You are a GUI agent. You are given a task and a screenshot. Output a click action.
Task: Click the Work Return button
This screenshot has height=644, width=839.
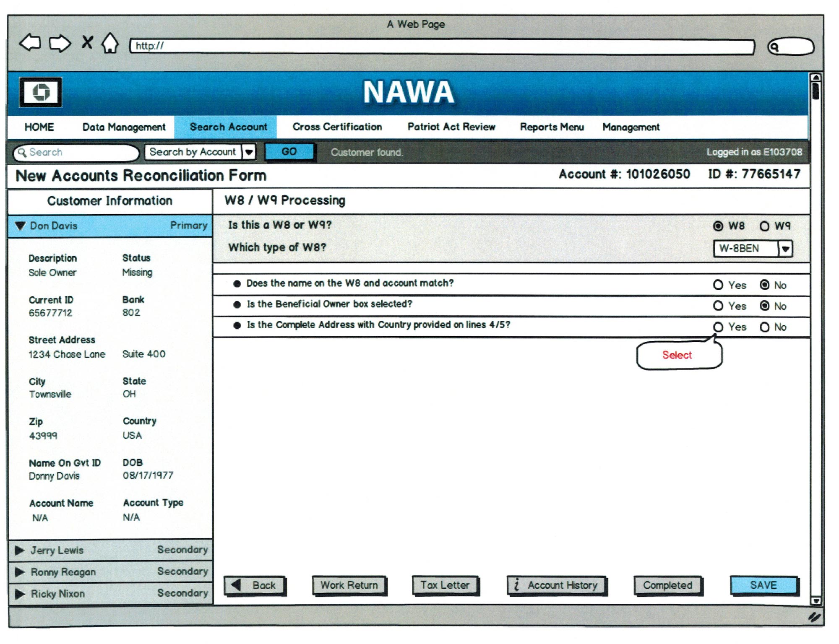(349, 585)
